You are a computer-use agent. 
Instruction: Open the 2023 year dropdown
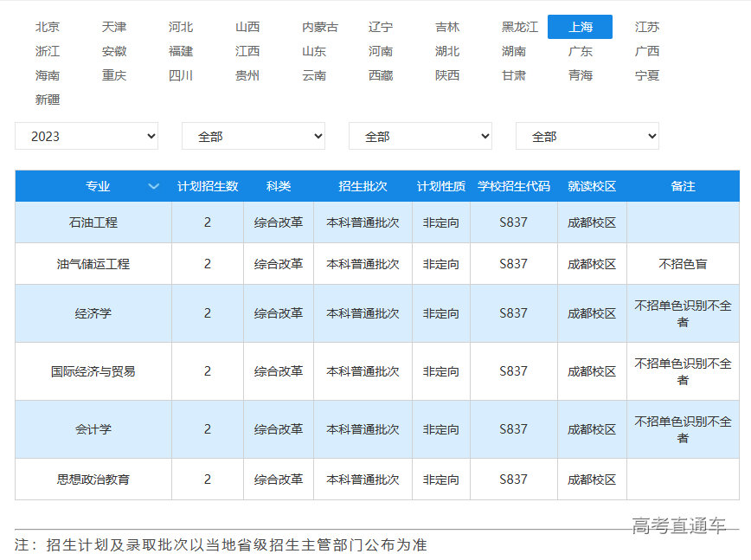[87, 136]
